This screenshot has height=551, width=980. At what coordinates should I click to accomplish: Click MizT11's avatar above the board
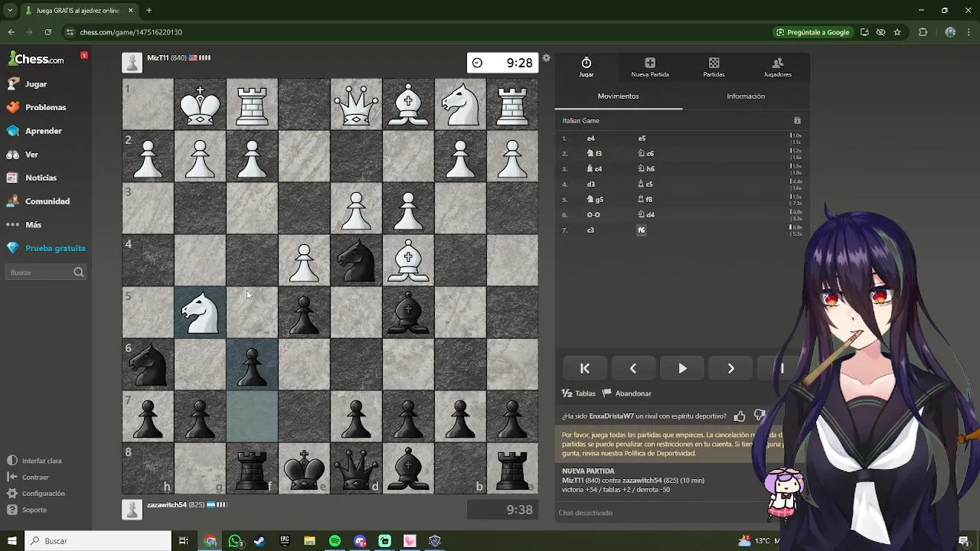pos(132,63)
